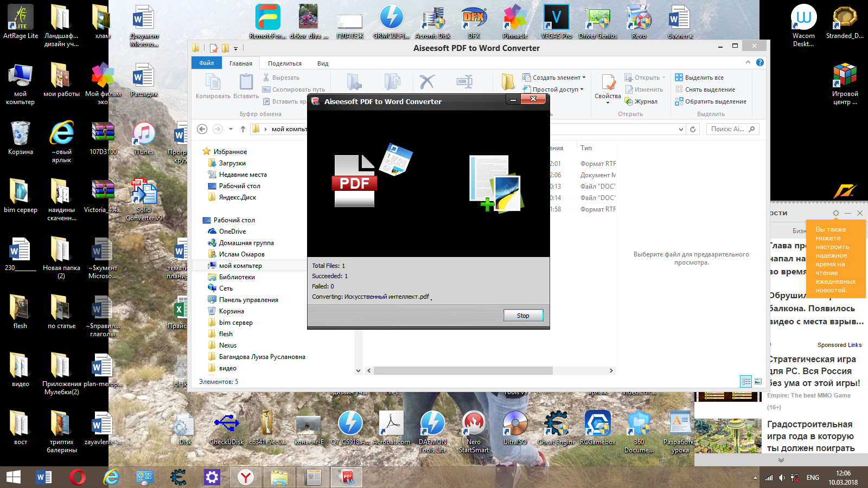Viewport: 868px width, 488px height.
Task: Open Acrobat.com desktop shortcut
Action: pos(391,428)
